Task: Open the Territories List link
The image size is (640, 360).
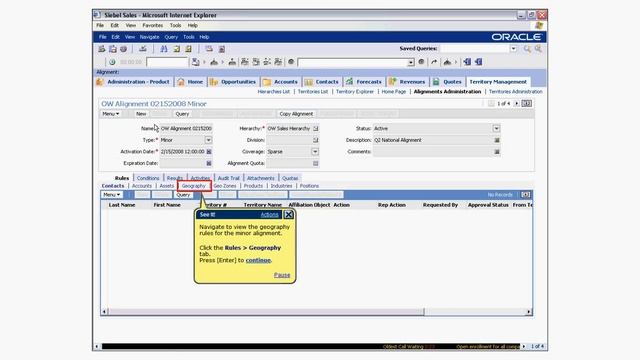Action: pos(313,92)
